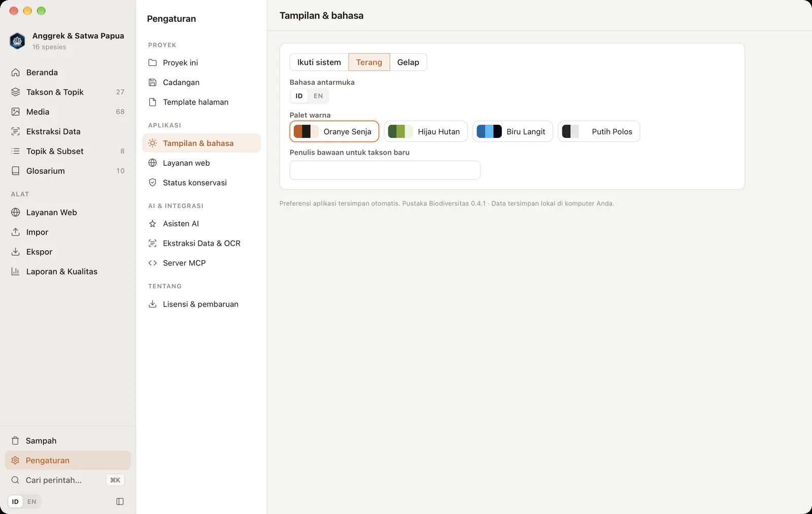Click the Glosarium book icon
The image size is (812, 514).
(x=16, y=171)
